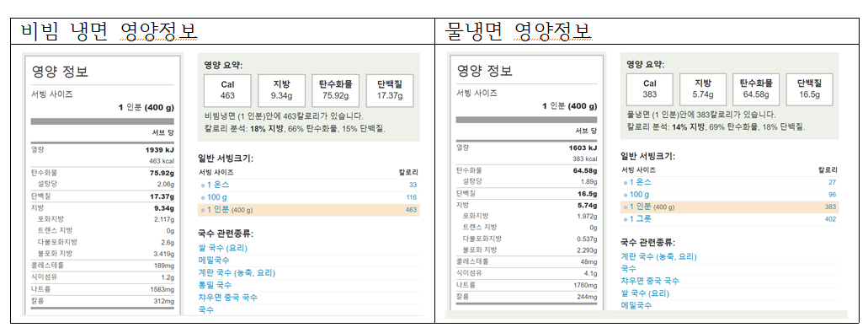Open 차우멘 중국 국수 in 비빔냉면 related list
This screenshot has height=333, width=868.
click(227, 298)
